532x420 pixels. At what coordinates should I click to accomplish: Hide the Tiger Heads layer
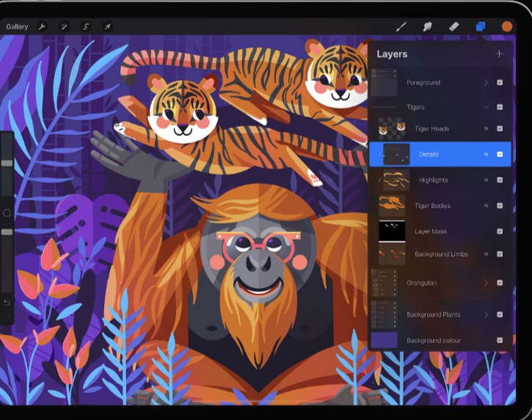click(x=500, y=129)
